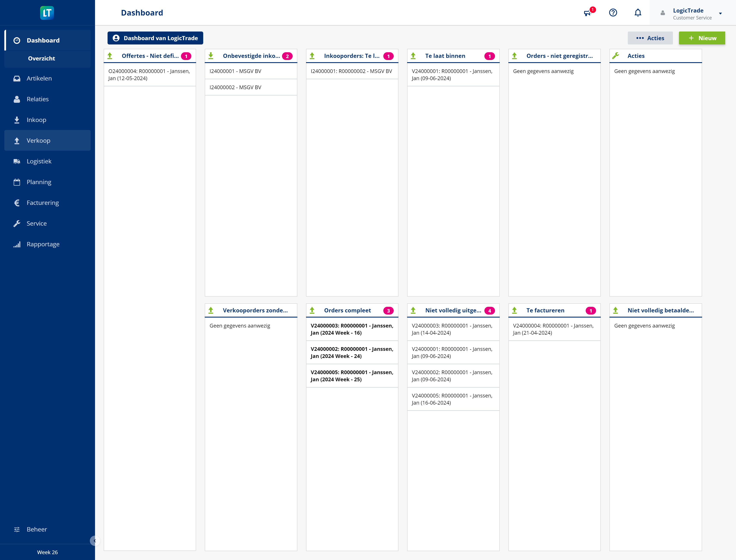Open V24000005 dated 16-06-2024
736x560 pixels.
[453, 399]
